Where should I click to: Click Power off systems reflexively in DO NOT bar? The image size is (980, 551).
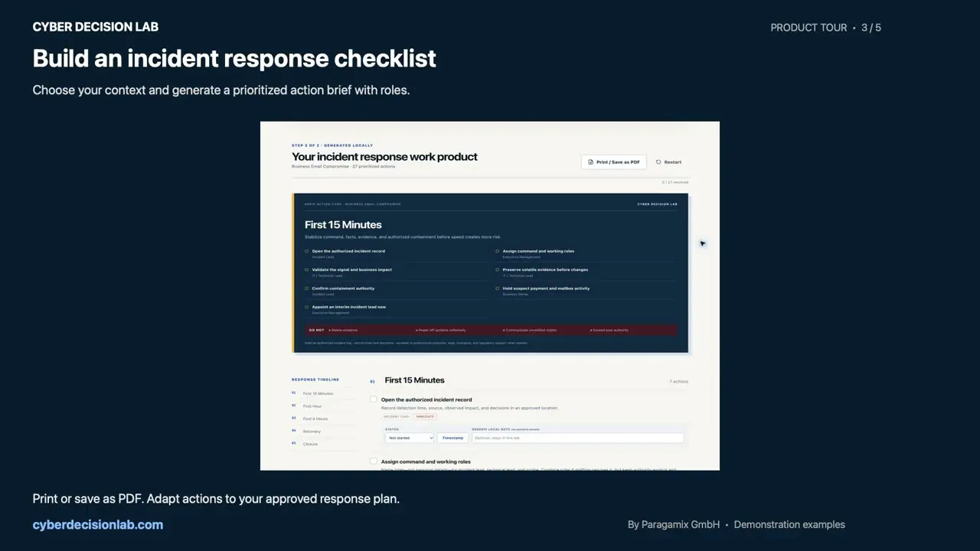440,330
